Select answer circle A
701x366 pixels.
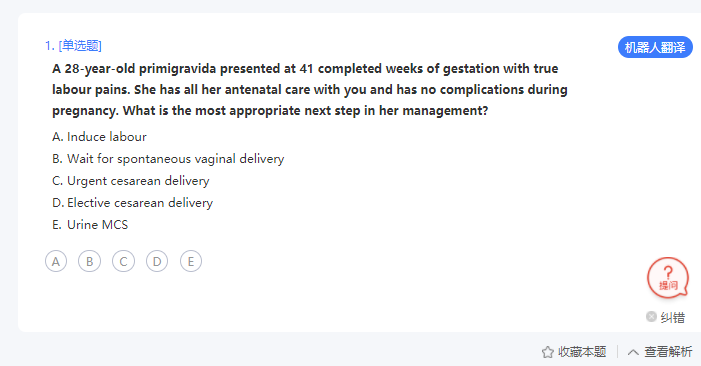[x=56, y=261]
